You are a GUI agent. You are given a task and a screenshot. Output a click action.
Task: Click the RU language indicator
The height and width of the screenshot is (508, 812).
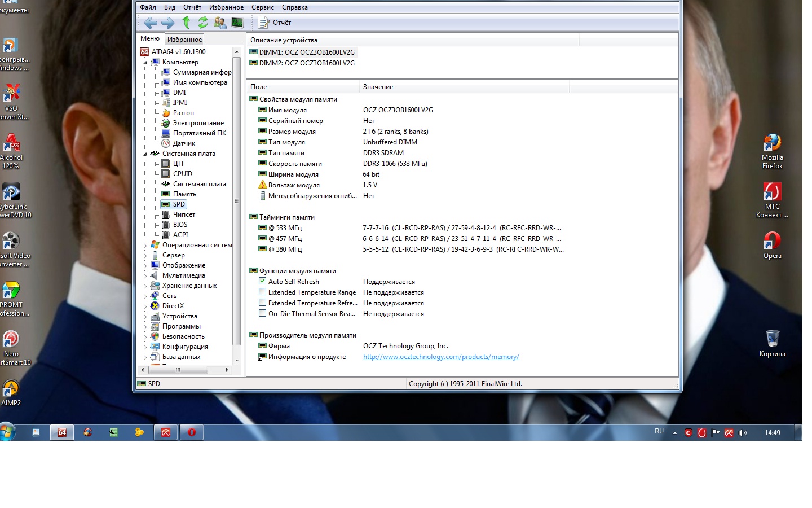tap(659, 431)
